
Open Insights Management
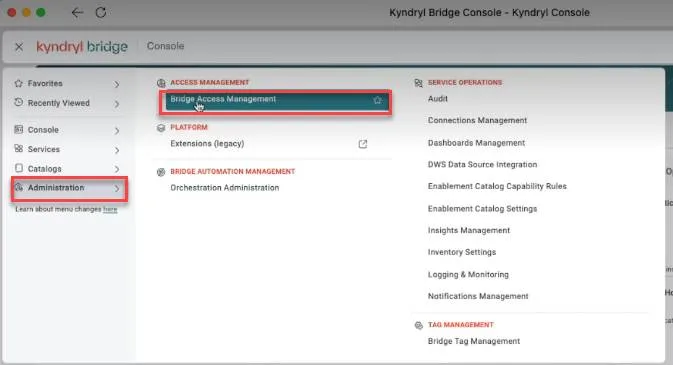pyautogui.click(x=469, y=231)
